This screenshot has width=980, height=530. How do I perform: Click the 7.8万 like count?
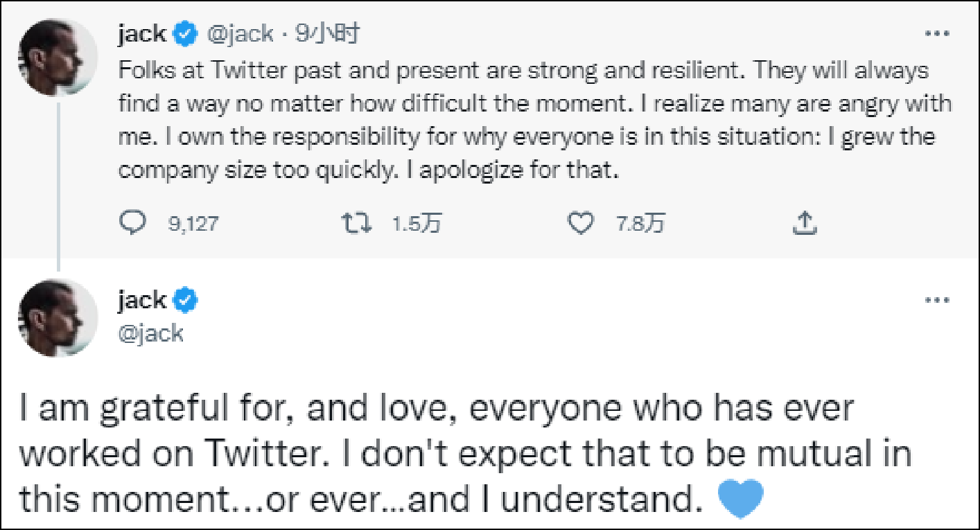tap(640, 223)
